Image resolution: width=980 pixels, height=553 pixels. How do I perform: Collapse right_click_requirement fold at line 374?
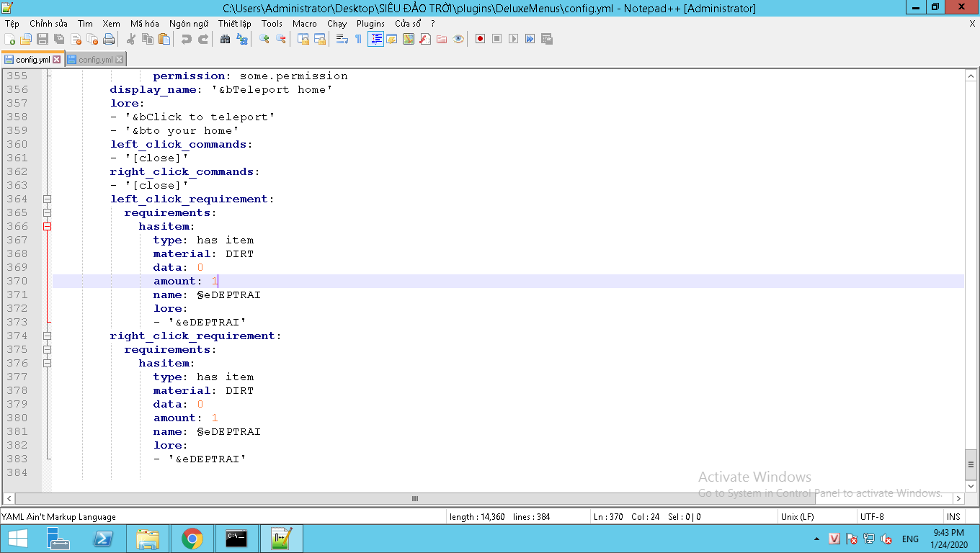point(47,336)
